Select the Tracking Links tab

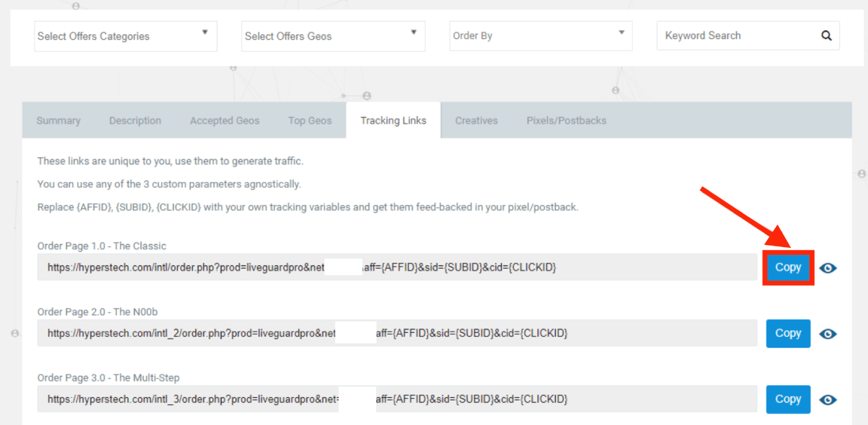pos(393,120)
